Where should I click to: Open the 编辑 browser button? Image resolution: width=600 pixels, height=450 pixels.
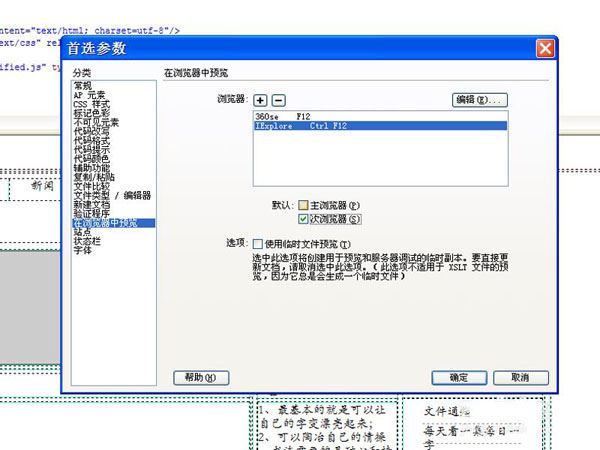pos(480,100)
